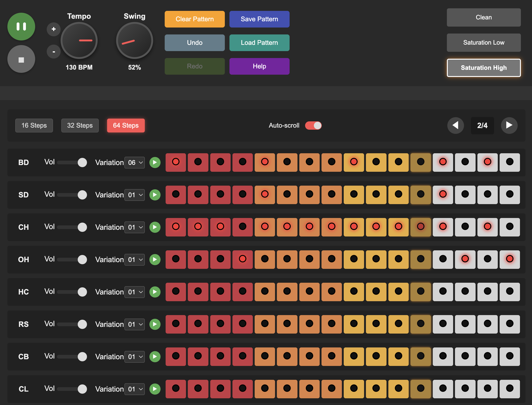Go to previous step page arrow

pyautogui.click(x=455, y=125)
